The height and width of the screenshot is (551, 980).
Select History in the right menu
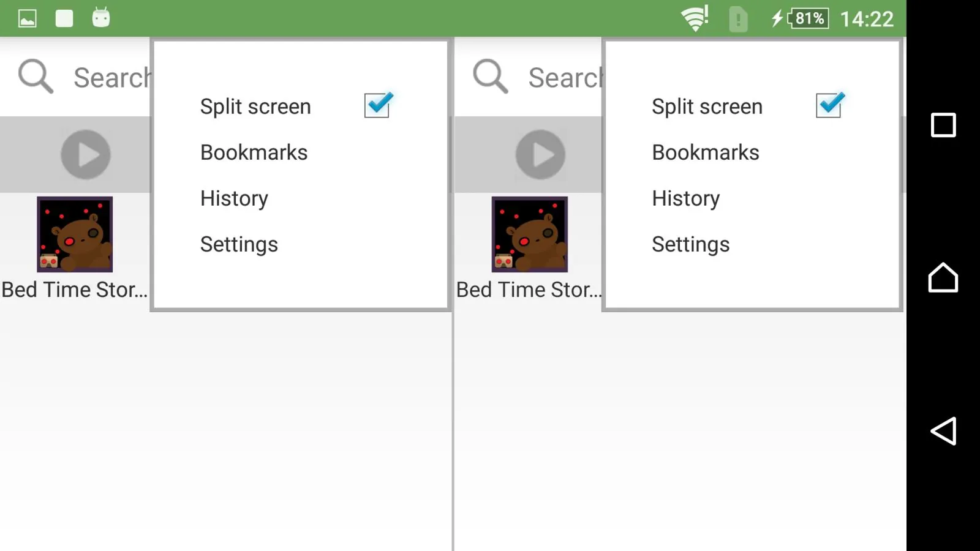[x=686, y=198]
